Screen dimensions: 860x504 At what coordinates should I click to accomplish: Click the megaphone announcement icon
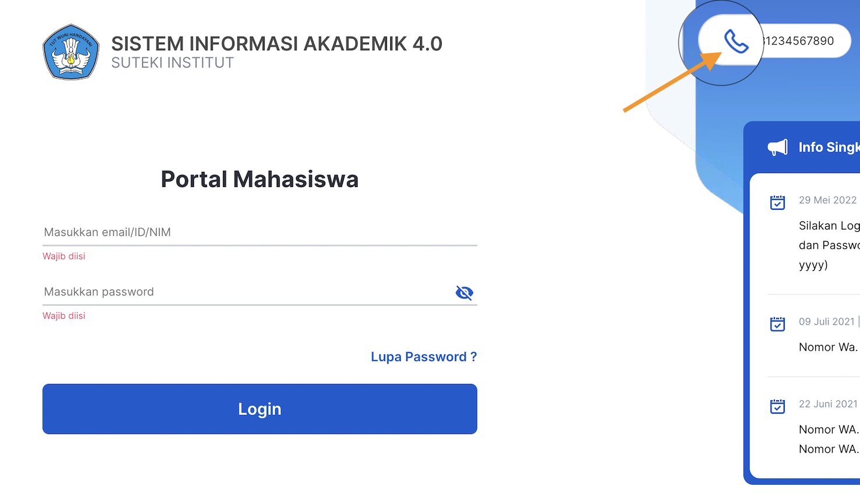777,147
